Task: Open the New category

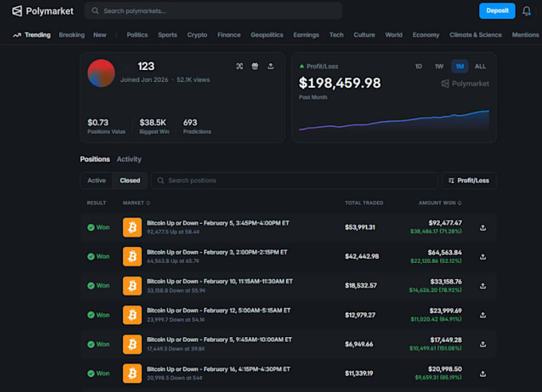Action: pyautogui.click(x=100, y=35)
